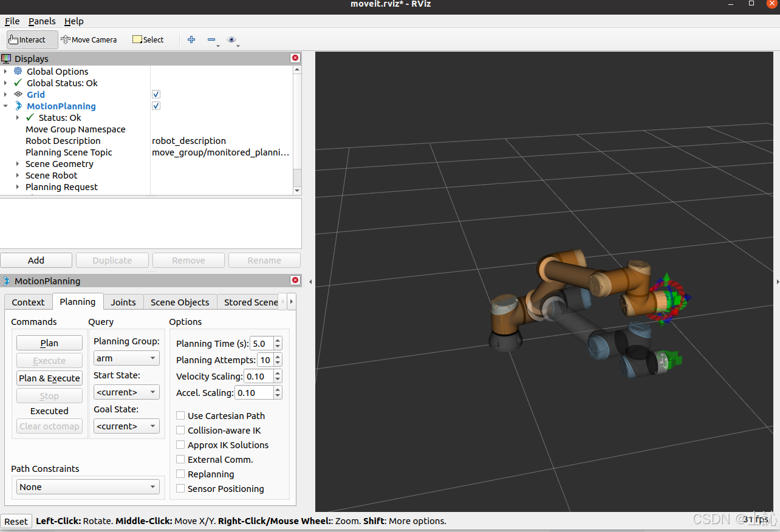This screenshot has height=532, width=780.
Task: Open the Goal State dropdown
Action: coord(126,426)
